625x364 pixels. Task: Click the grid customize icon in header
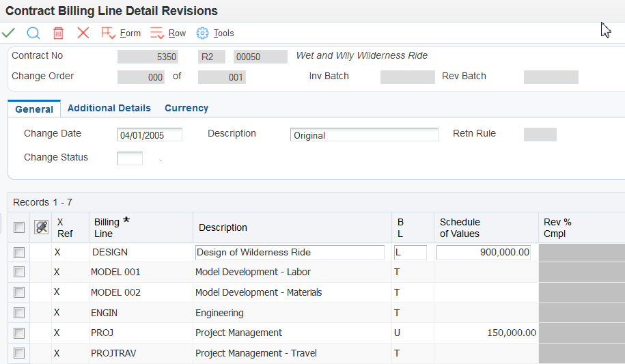point(42,227)
